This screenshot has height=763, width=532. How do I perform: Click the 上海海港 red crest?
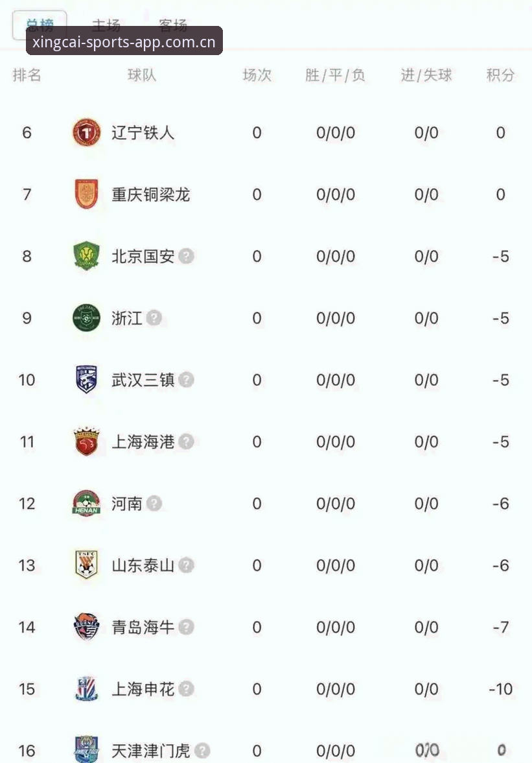[x=87, y=441]
